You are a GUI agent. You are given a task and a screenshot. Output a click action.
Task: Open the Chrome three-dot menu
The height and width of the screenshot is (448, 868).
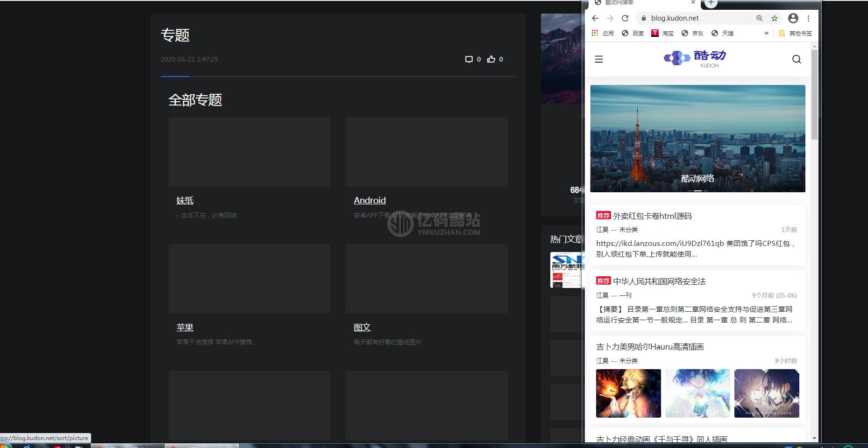coord(808,18)
